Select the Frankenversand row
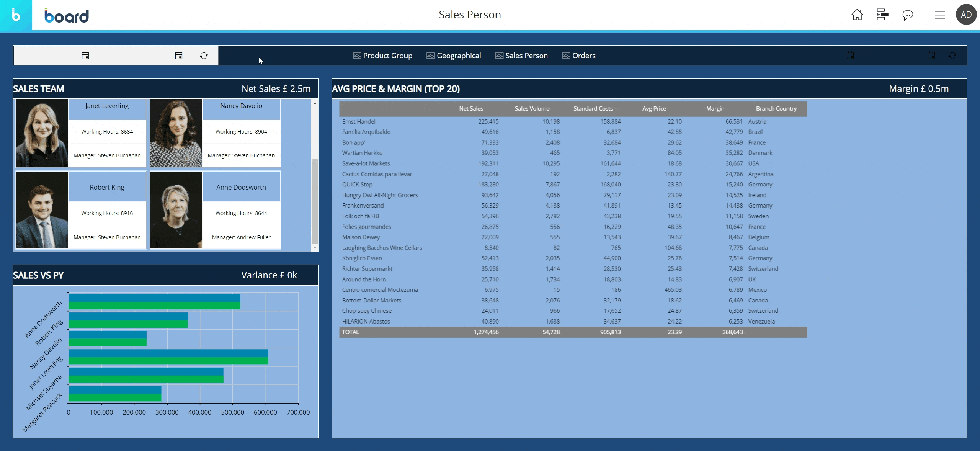Screen dimensions: 980x451 point(573,206)
